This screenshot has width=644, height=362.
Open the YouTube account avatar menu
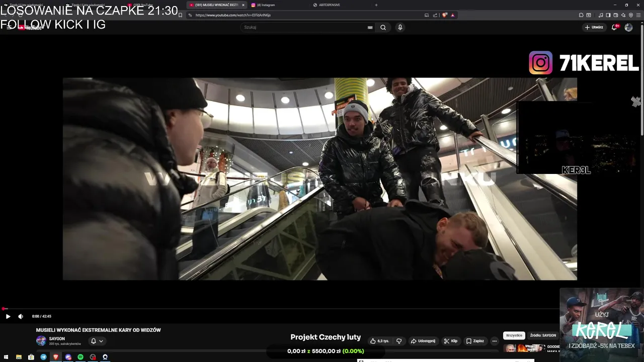tap(628, 27)
